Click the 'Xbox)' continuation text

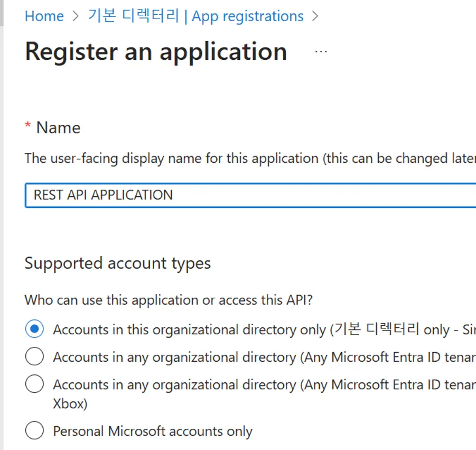pyautogui.click(x=70, y=403)
